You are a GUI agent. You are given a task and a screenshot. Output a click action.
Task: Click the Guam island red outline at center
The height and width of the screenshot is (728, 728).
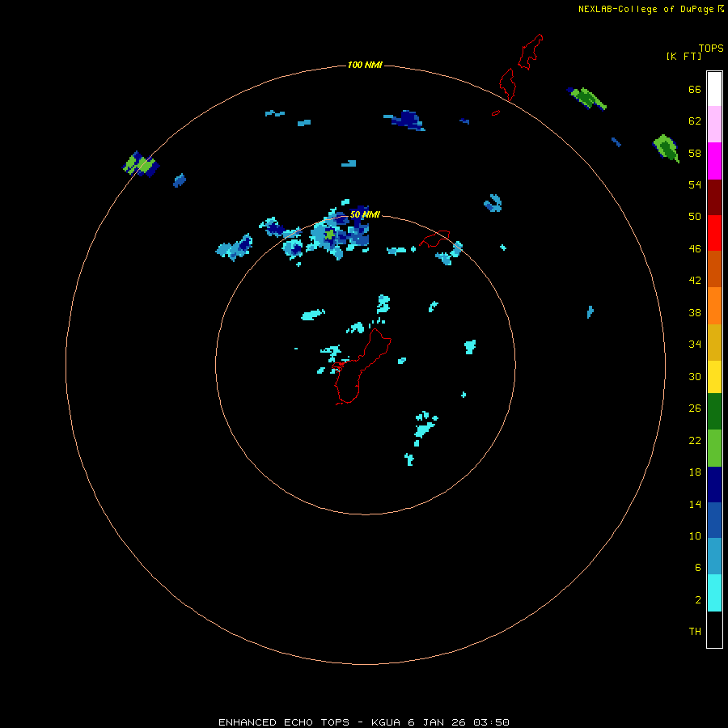tap(362, 366)
